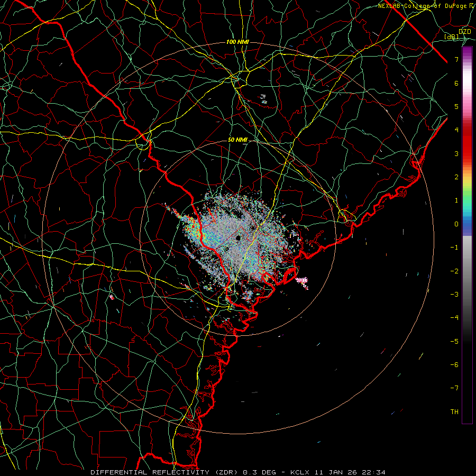
Task: Click the pink offshore echo cluster east of the coast
Action: click(303, 281)
